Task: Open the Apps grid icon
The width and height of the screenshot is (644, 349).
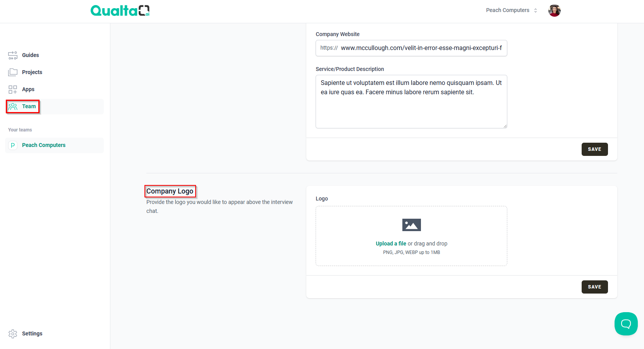Action: pyautogui.click(x=13, y=89)
